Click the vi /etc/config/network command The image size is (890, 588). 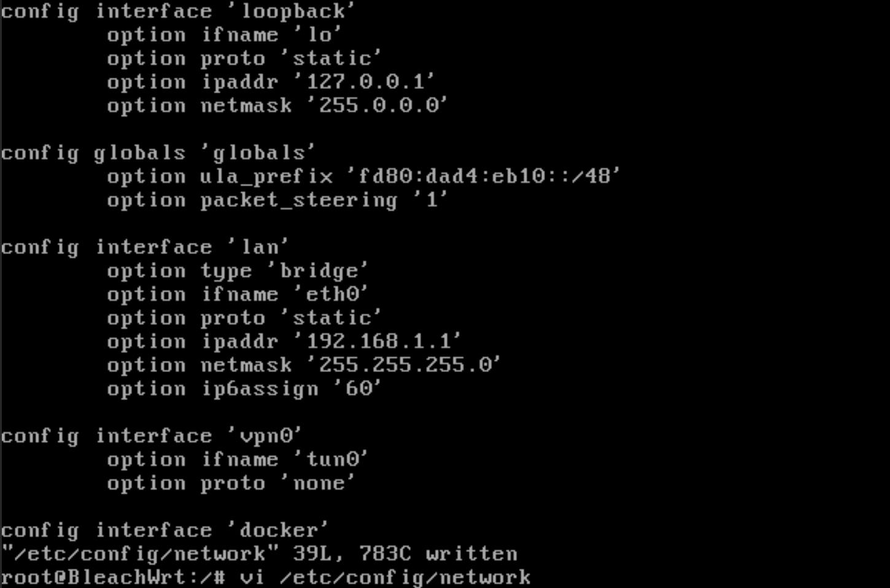(385, 578)
